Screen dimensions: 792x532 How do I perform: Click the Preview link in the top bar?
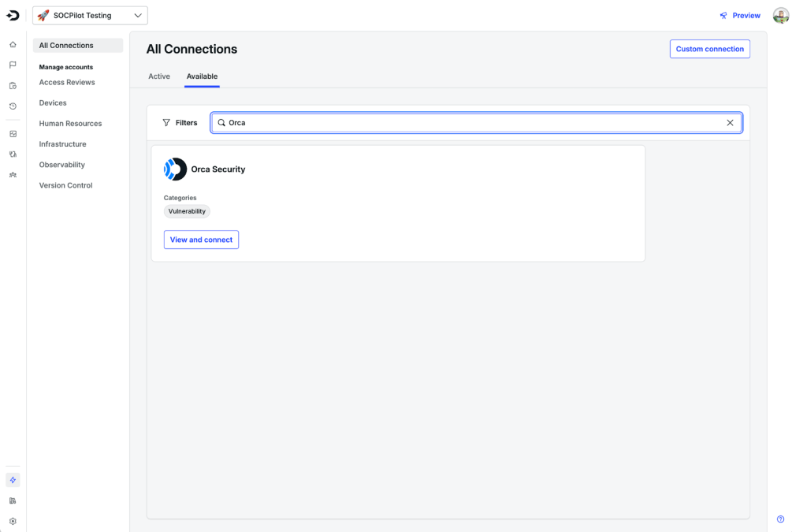pyautogui.click(x=739, y=15)
